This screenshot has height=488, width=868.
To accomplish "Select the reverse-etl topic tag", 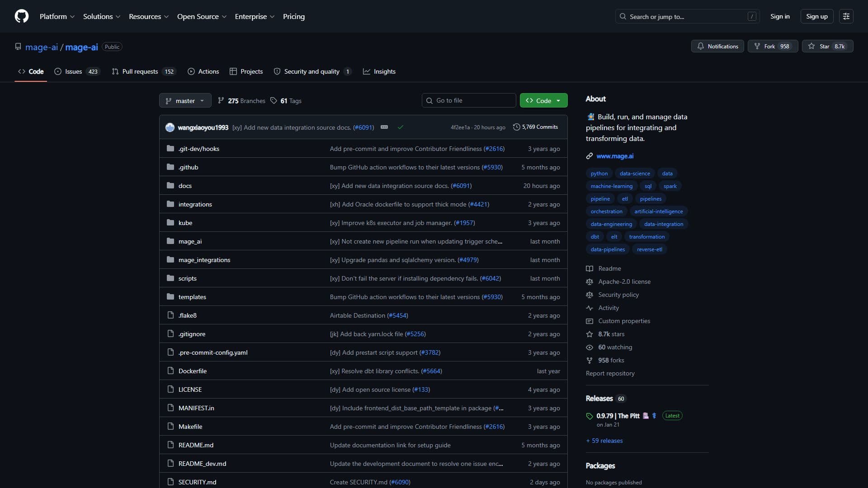I will (x=649, y=249).
